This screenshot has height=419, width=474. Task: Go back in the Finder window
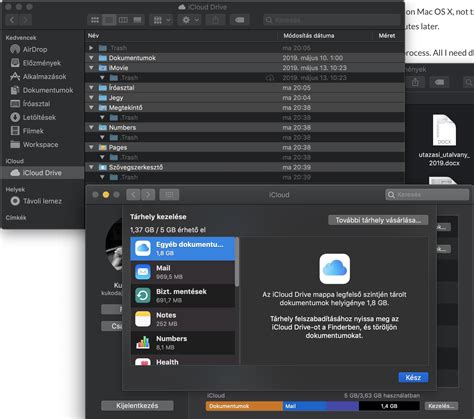click(12, 20)
